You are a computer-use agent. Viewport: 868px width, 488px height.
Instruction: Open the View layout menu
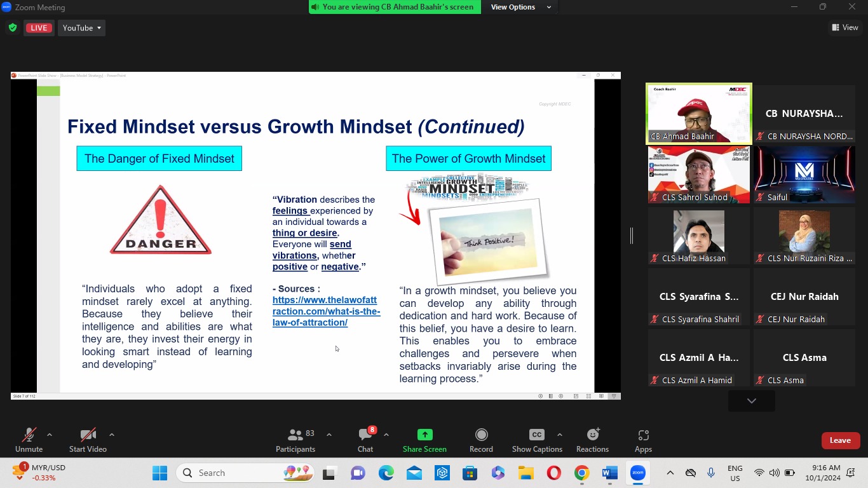844,27
